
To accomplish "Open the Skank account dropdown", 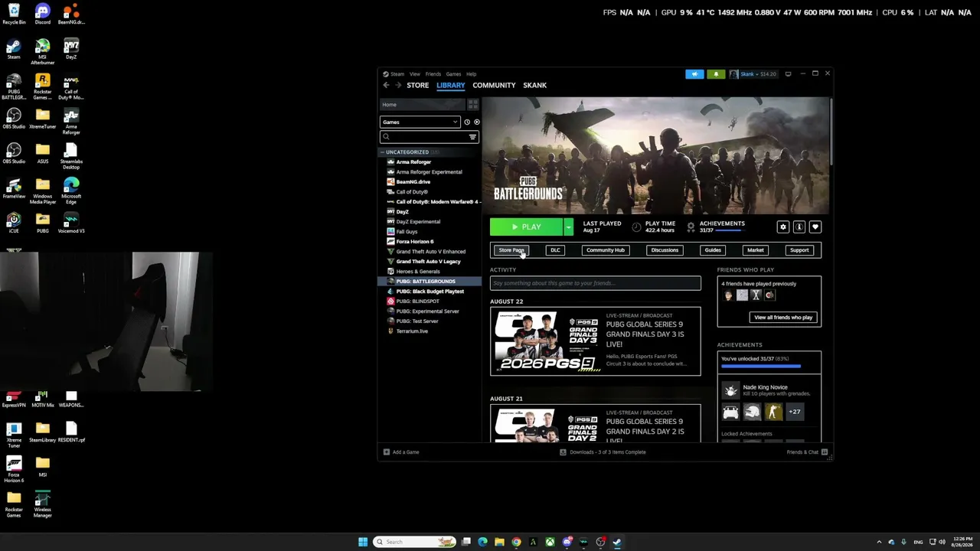I will pyautogui.click(x=753, y=74).
